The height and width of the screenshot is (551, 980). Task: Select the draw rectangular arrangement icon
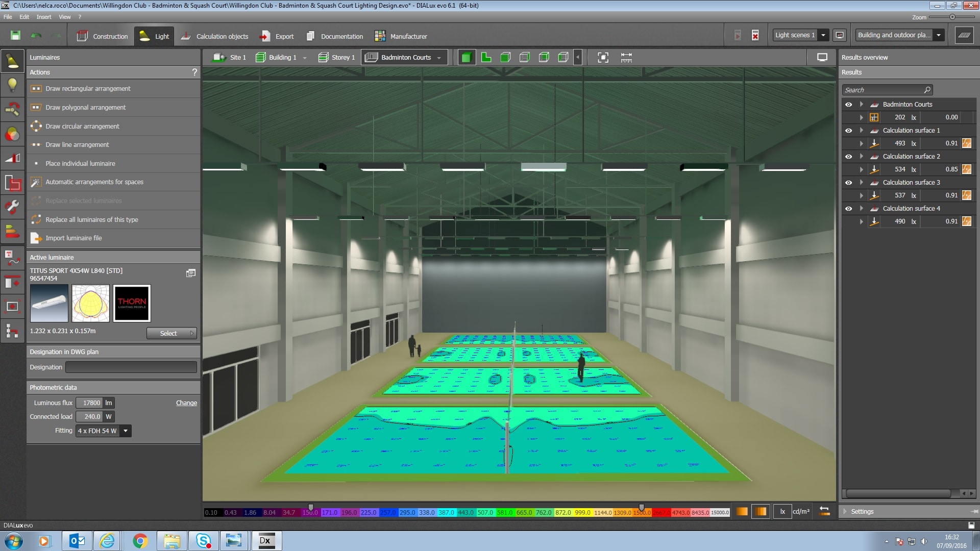click(36, 88)
